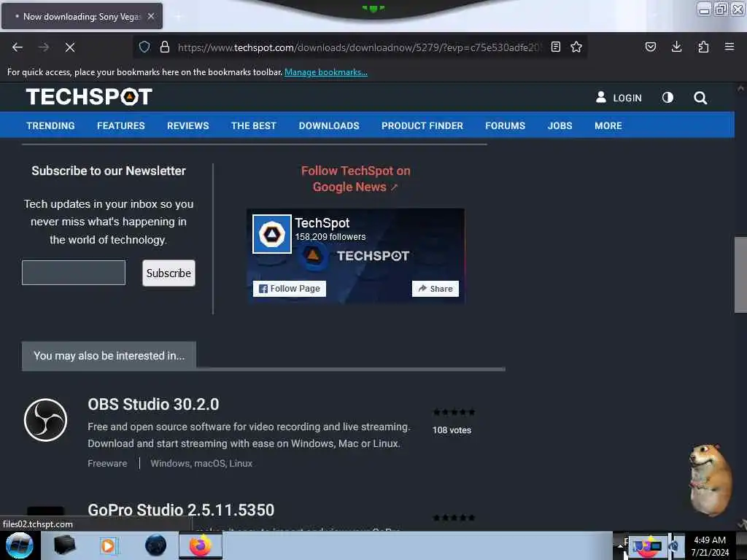Open GoPro Studio 2.5.11.5350 link
The width and height of the screenshot is (747, 560).
[181, 510]
